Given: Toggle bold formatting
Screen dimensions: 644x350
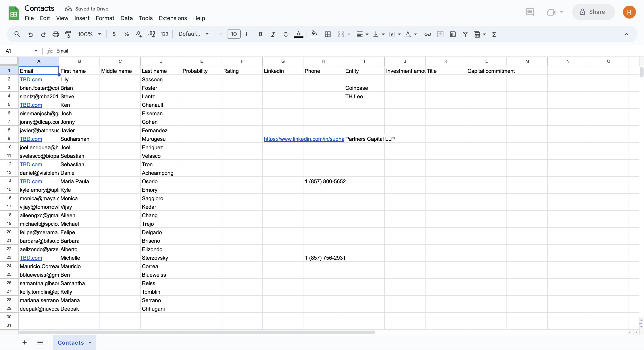Looking at the screenshot, I should coord(261,34).
